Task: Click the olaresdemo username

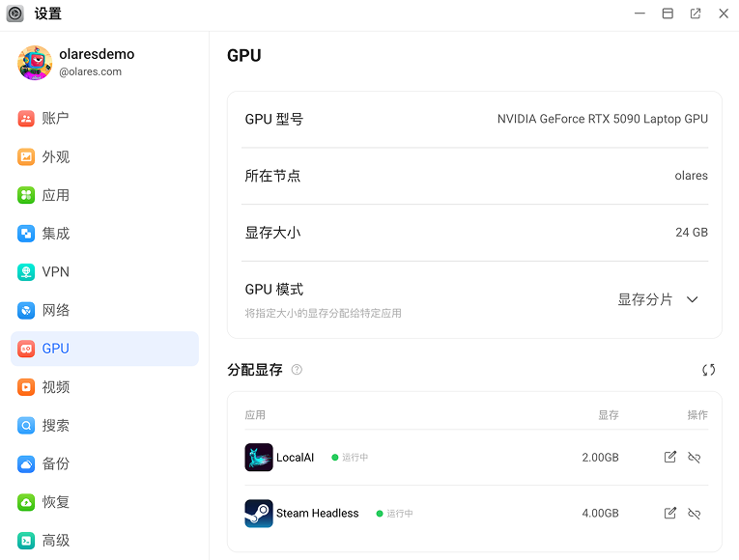Action: tap(97, 54)
